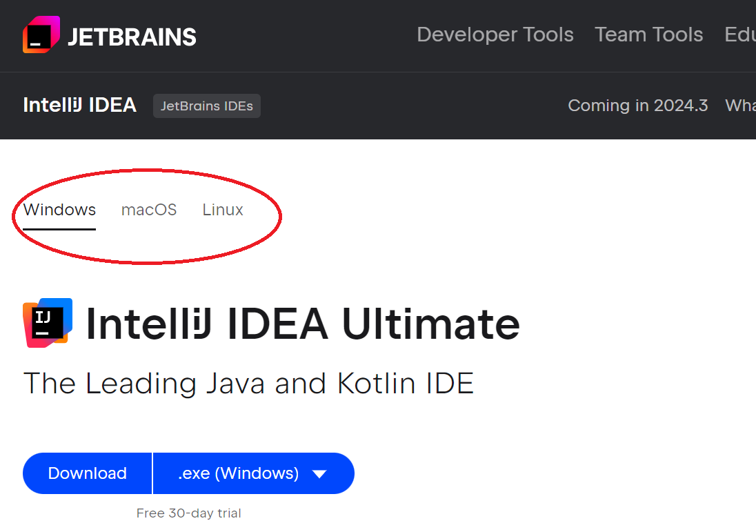Screen dimensions: 756x532
Task: Click the IntelliJ IDEA title in the header
Action: [79, 105]
